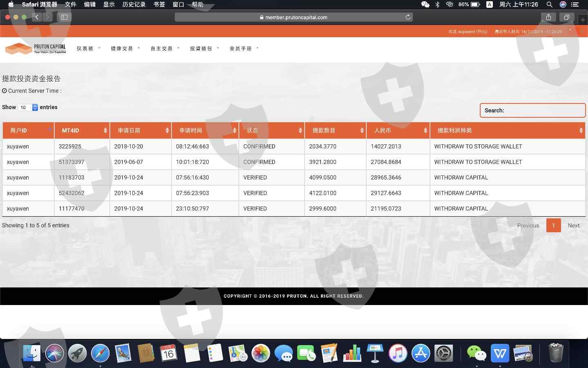588x368 pixels.
Task: Open the show all tabs icon
Action: click(x=566, y=17)
